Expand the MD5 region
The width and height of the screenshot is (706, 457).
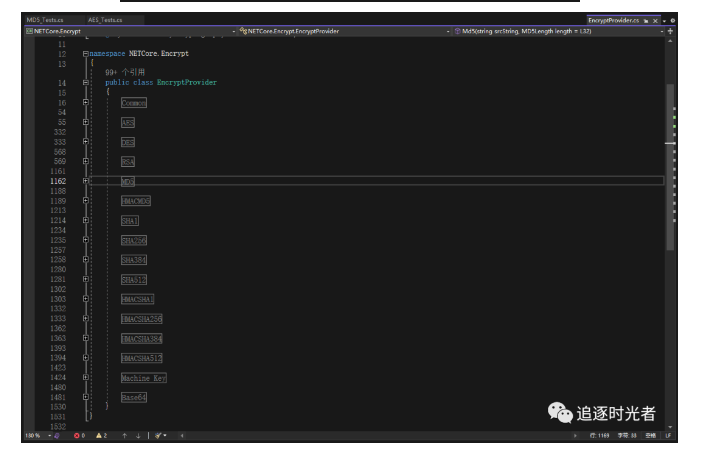pos(86,181)
